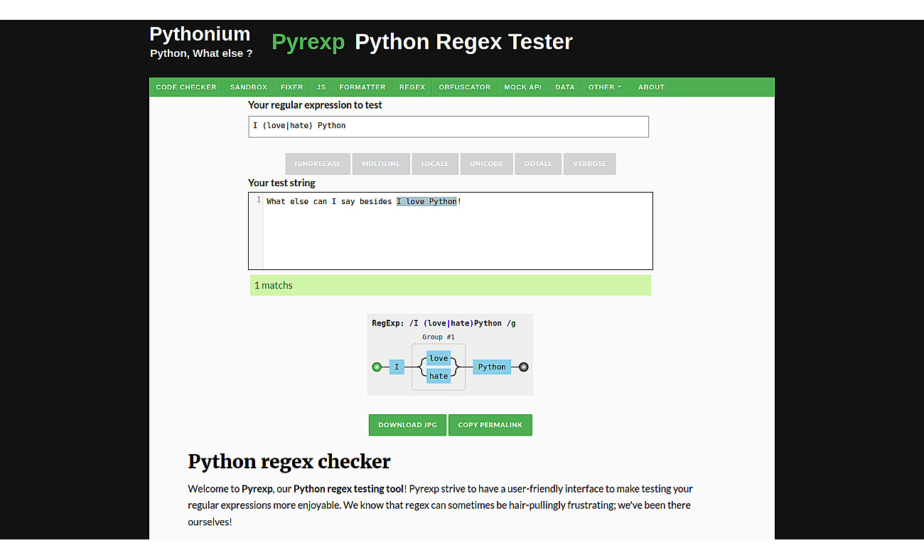Click the Download JPG button
This screenshot has width=924, height=560.
407,425
